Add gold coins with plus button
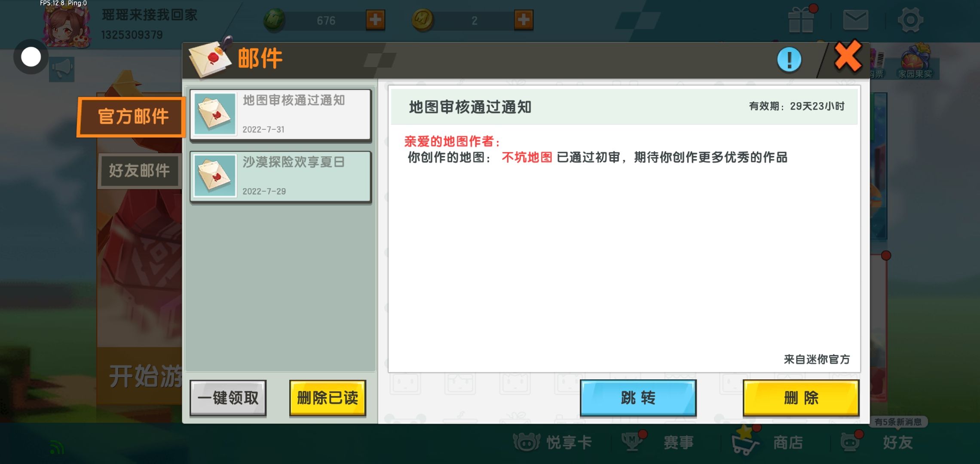The height and width of the screenshot is (464, 980). (x=524, y=20)
